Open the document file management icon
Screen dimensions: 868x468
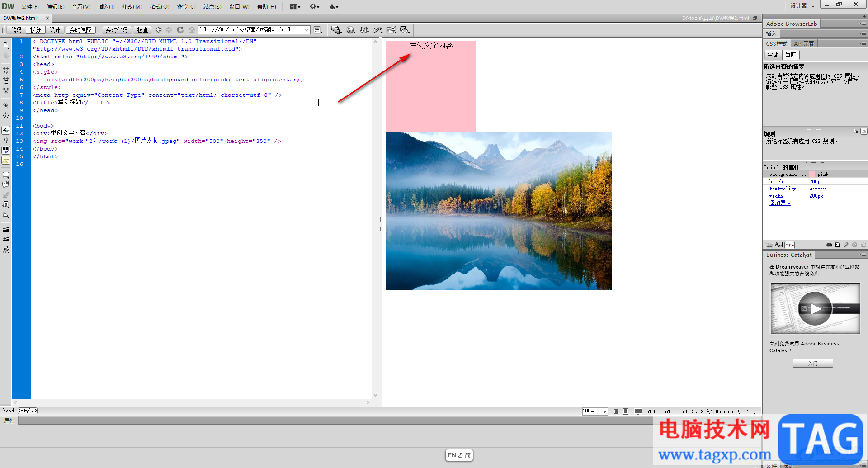point(6,45)
